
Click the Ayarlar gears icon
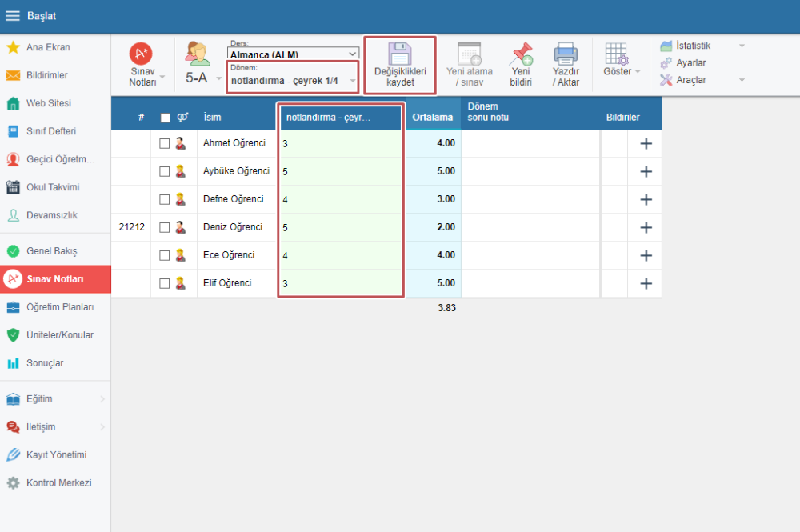(666, 63)
